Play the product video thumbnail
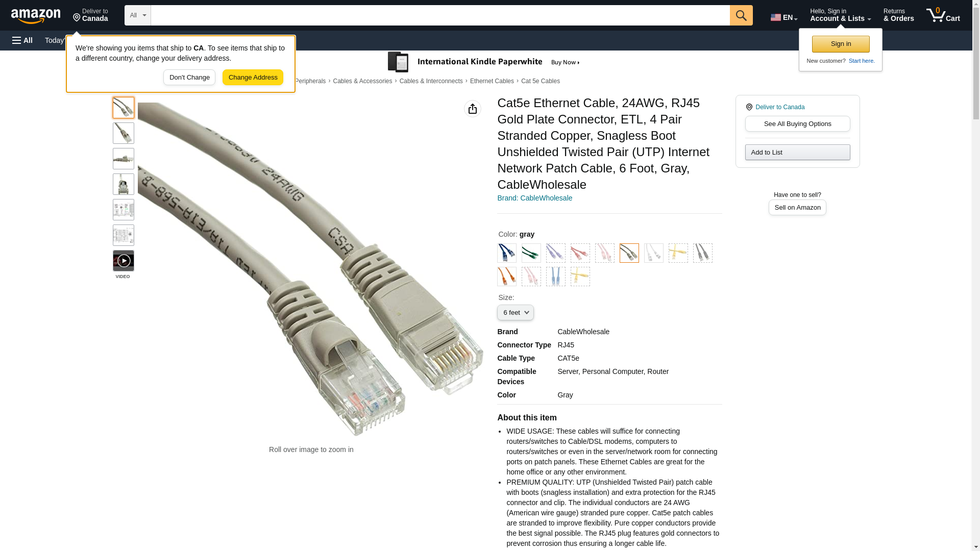Viewport: 980px width, 551px height. [x=123, y=261]
